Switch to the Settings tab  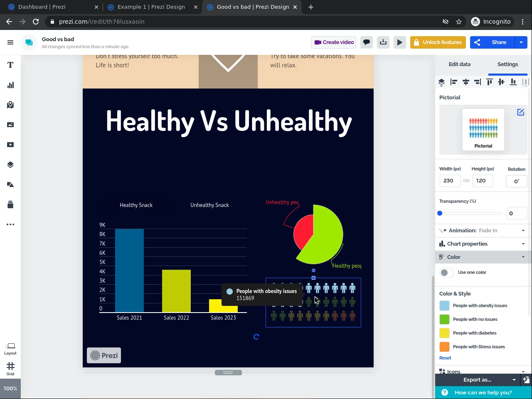(507, 64)
